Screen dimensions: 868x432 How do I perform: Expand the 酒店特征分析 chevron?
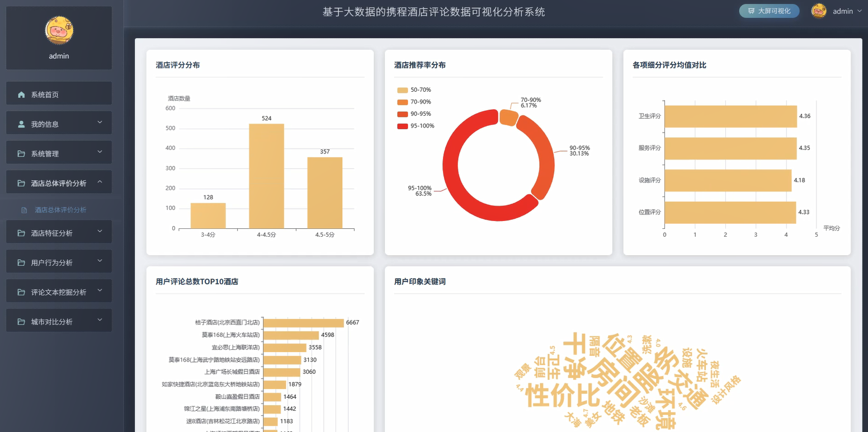pos(100,231)
